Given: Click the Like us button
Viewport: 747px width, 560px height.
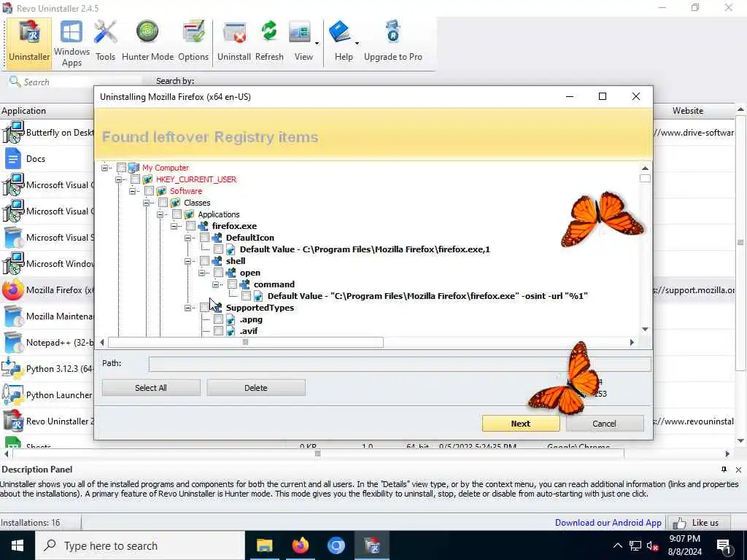Looking at the screenshot, I should click(x=700, y=522).
